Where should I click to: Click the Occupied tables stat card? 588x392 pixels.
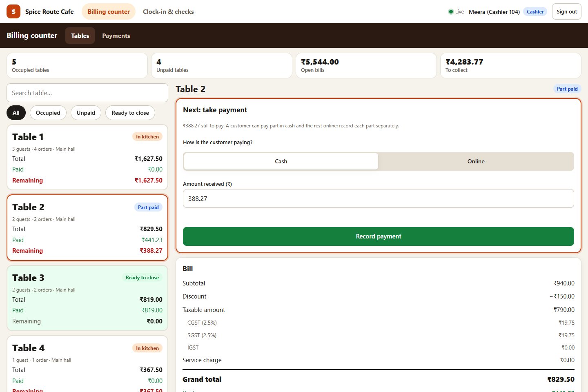(x=77, y=65)
